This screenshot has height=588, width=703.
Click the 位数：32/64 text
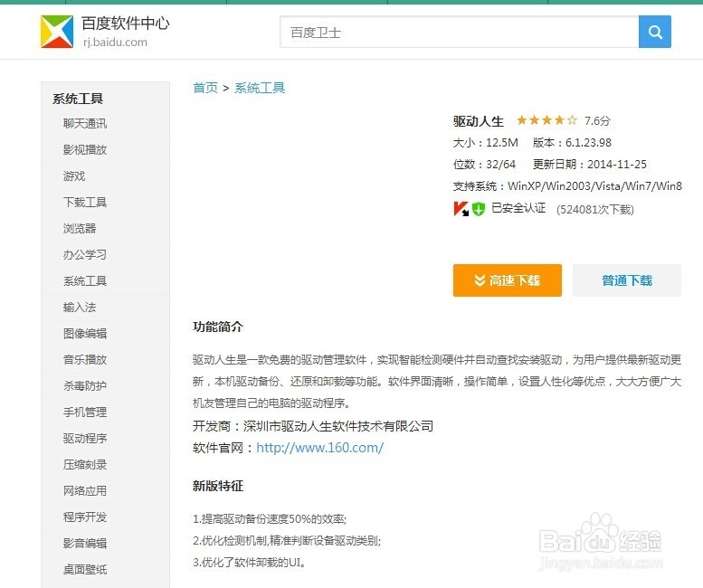point(484,164)
